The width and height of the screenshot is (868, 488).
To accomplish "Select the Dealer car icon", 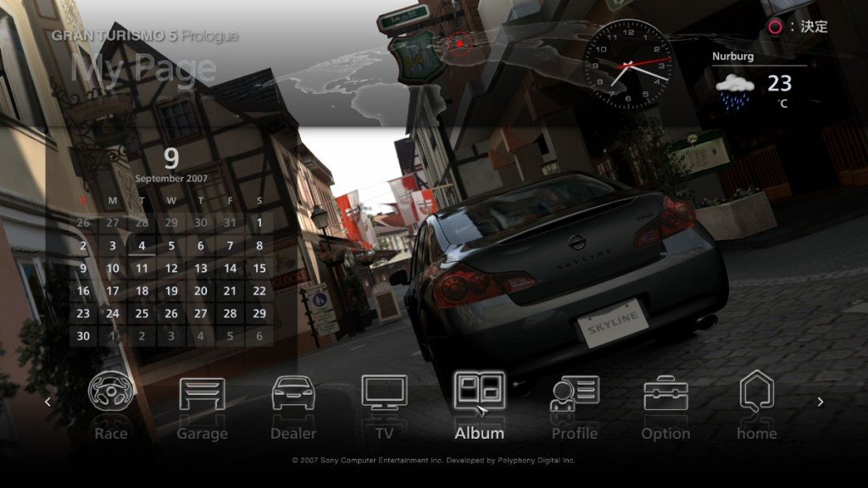I will tap(293, 394).
